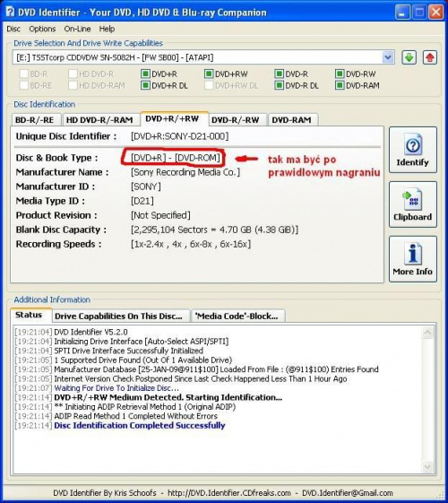Toggle the BD-RE capability checkbox
Image resolution: width=448 pixels, height=503 pixels.
pyautogui.click(x=24, y=86)
